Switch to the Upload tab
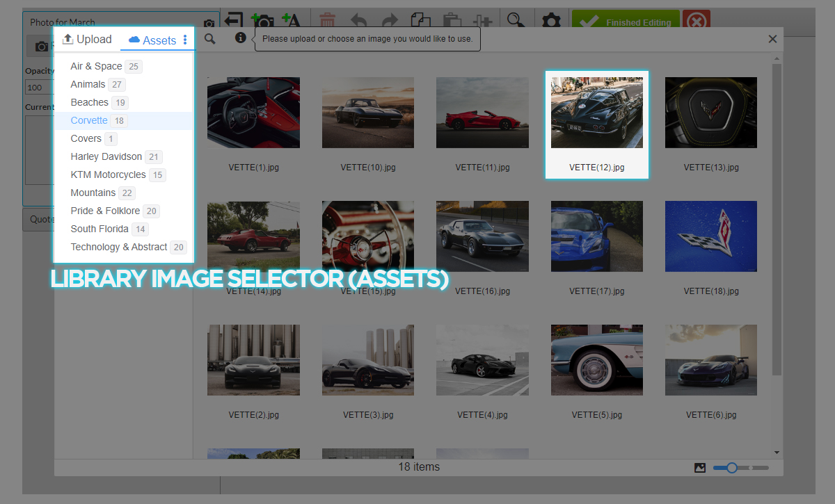This screenshot has height=504, width=835. tap(87, 40)
